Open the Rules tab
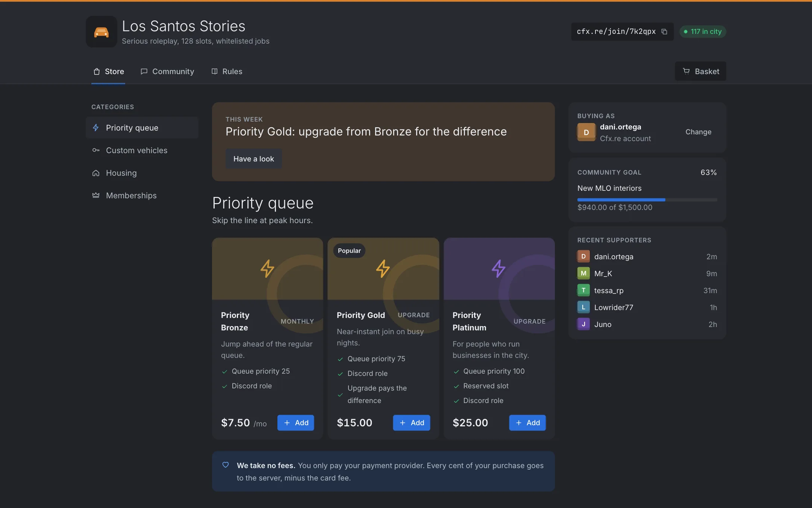The width and height of the screenshot is (812, 508). pyautogui.click(x=227, y=71)
